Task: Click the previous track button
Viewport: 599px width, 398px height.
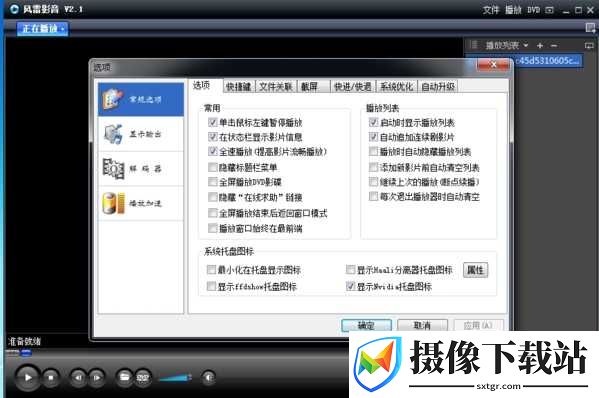Action: (x=78, y=377)
